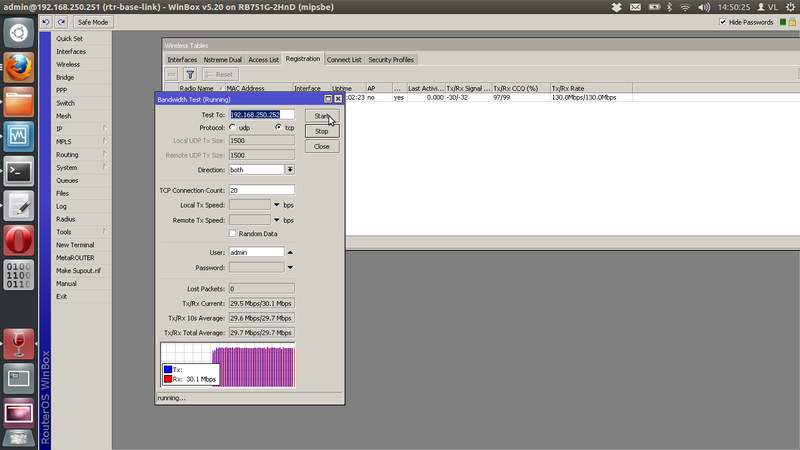Click the Safe Mode button
The height and width of the screenshot is (450, 800).
tap(93, 22)
